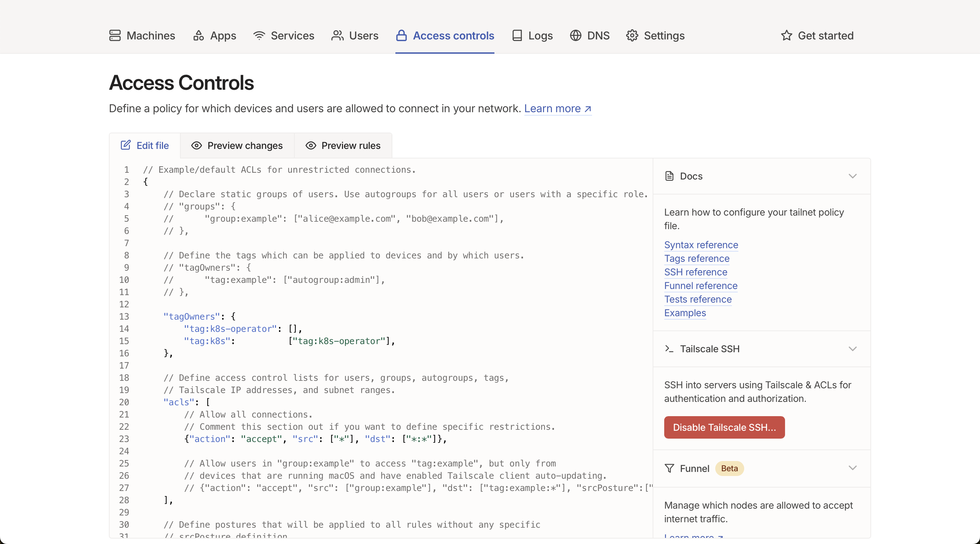The height and width of the screenshot is (544, 980).
Task: Click the Users people icon
Action: [x=338, y=35]
